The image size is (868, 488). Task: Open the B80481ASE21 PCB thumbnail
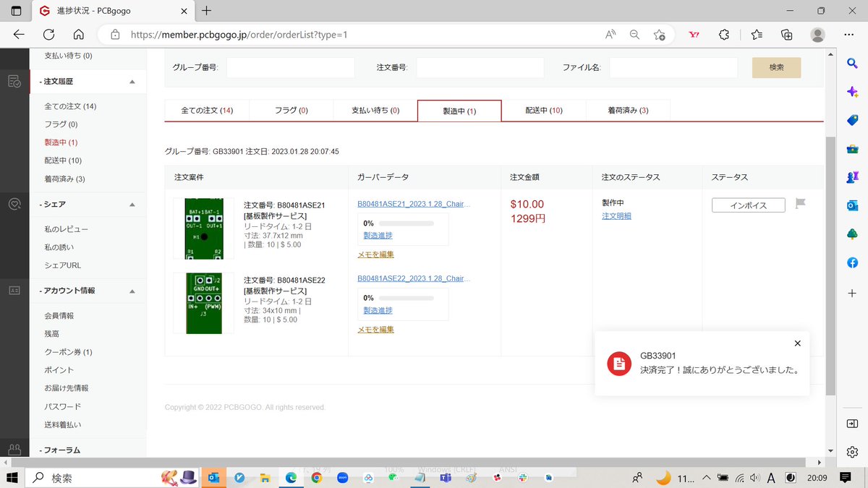(x=204, y=228)
